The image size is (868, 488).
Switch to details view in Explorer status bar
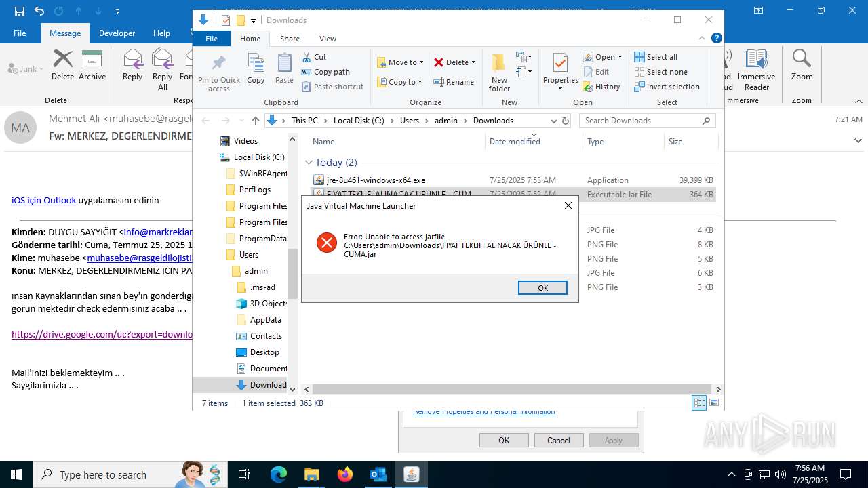coord(699,403)
